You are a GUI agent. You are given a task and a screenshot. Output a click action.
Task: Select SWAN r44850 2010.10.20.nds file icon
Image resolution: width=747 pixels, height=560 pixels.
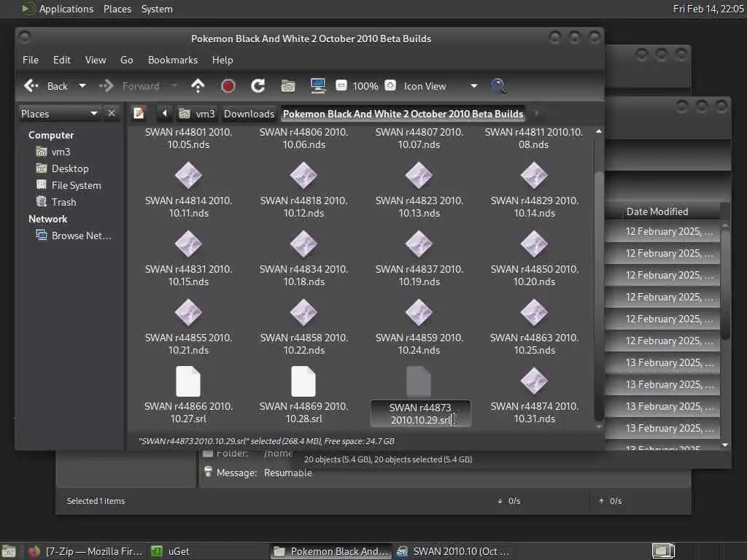[x=535, y=244]
